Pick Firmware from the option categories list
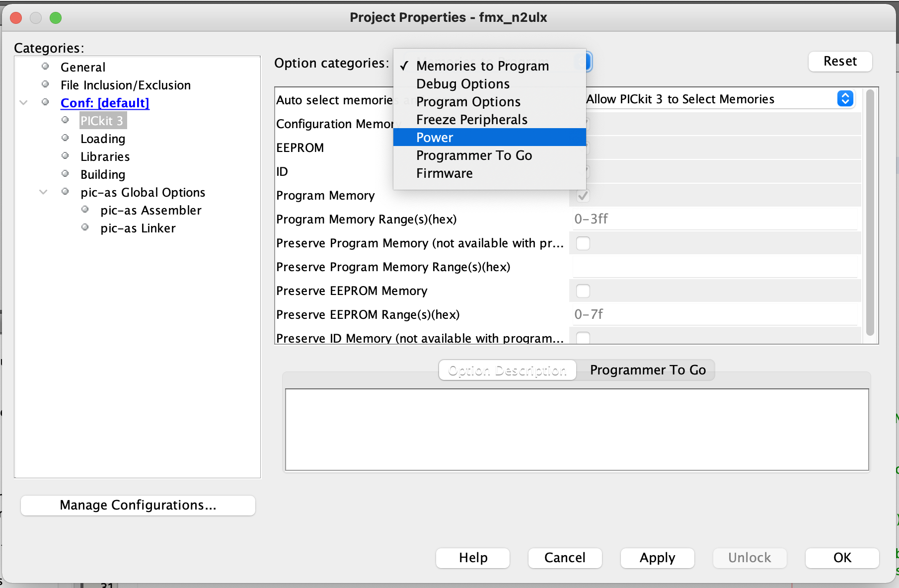 point(444,173)
